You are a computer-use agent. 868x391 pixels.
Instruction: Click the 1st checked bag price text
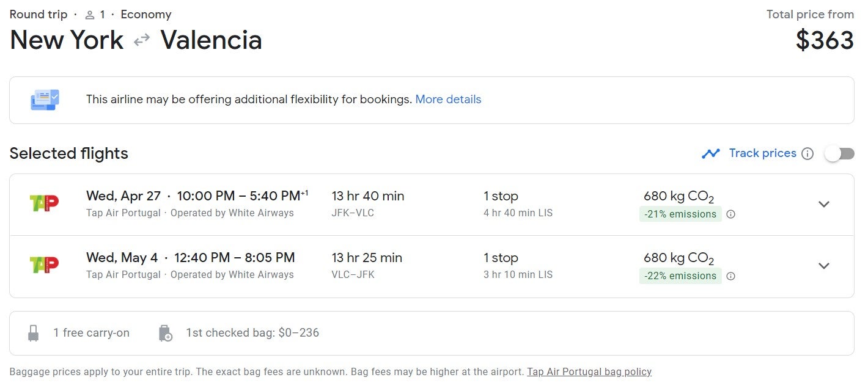tap(252, 333)
